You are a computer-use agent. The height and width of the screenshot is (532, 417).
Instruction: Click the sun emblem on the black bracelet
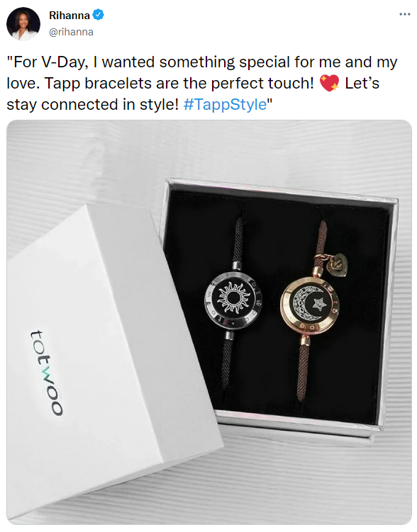tap(233, 298)
